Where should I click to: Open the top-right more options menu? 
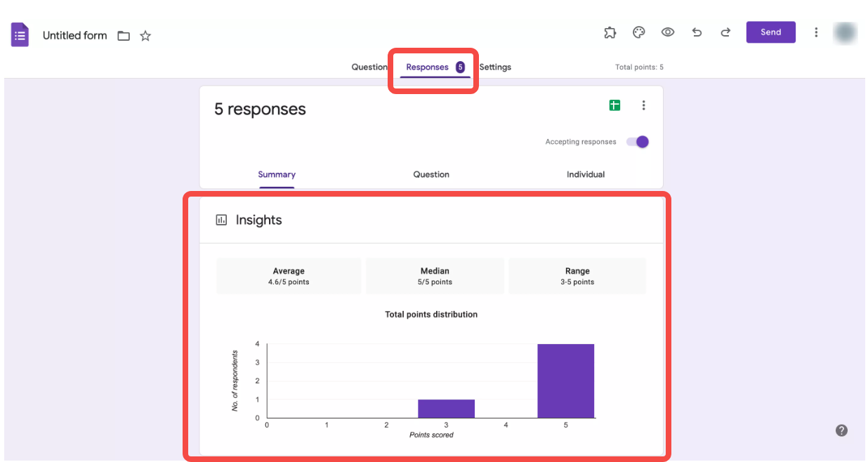tap(816, 32)
